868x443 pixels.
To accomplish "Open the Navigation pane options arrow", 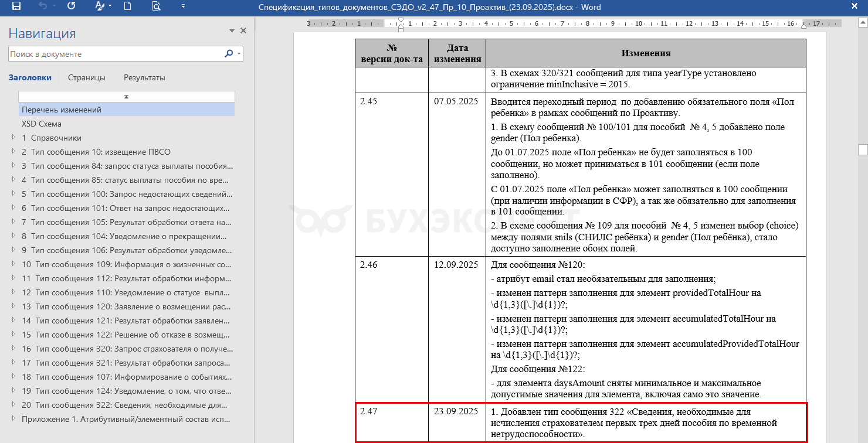I will coord(232,31).
